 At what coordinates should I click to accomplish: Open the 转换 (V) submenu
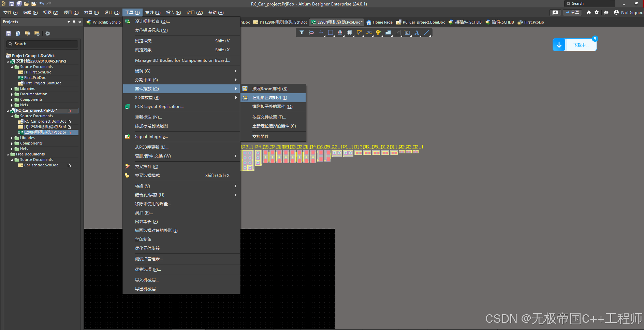(x=181, y=186)
